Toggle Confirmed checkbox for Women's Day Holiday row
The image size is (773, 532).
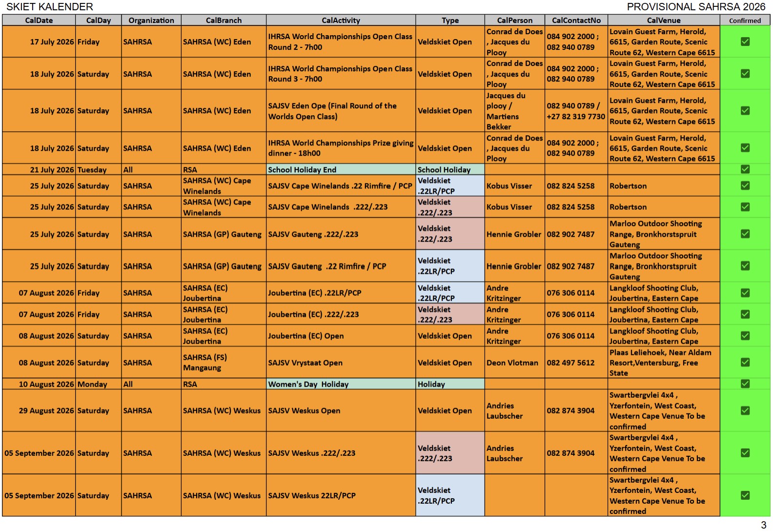(x=745, y=384)
